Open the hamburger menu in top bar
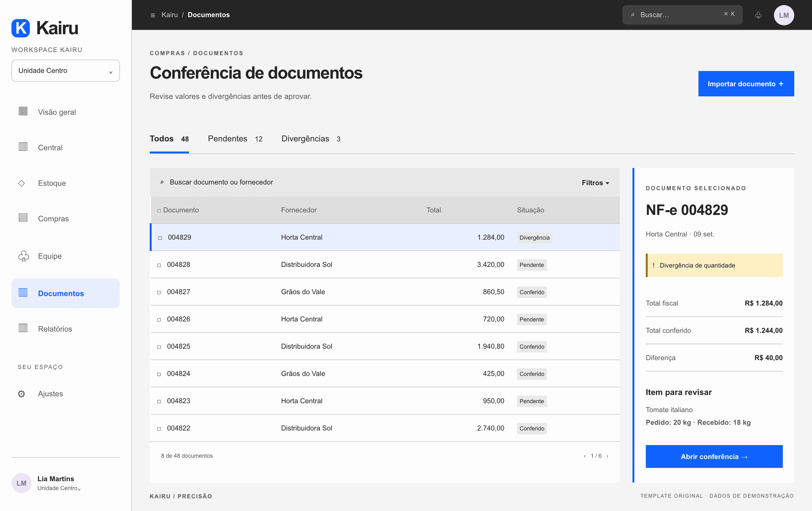Image resolution: width=812 pixels, height=511 pixels. pos(153,15)
